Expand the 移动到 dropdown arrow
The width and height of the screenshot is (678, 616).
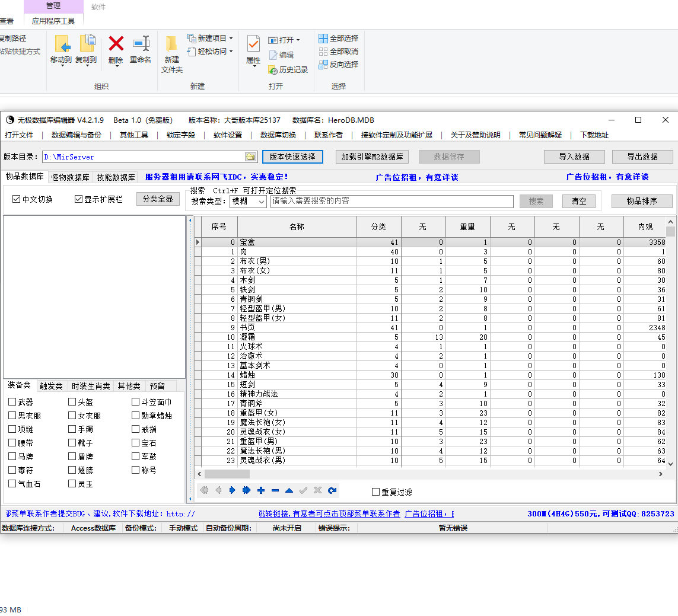[61, 66]
